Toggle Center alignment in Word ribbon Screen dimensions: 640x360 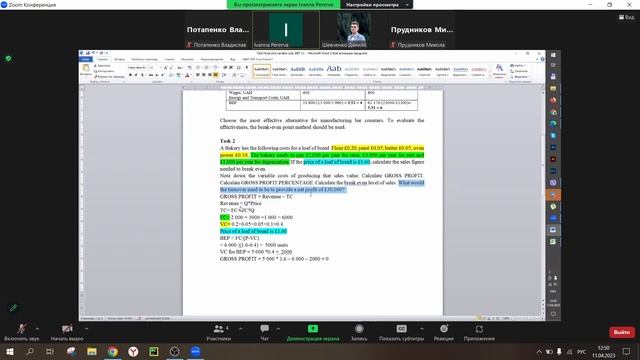pos(204,75)
